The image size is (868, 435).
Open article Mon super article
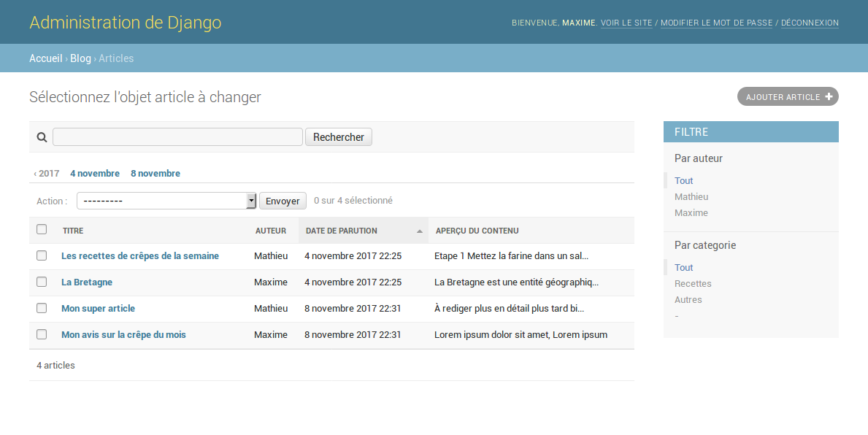pos(98,308)
